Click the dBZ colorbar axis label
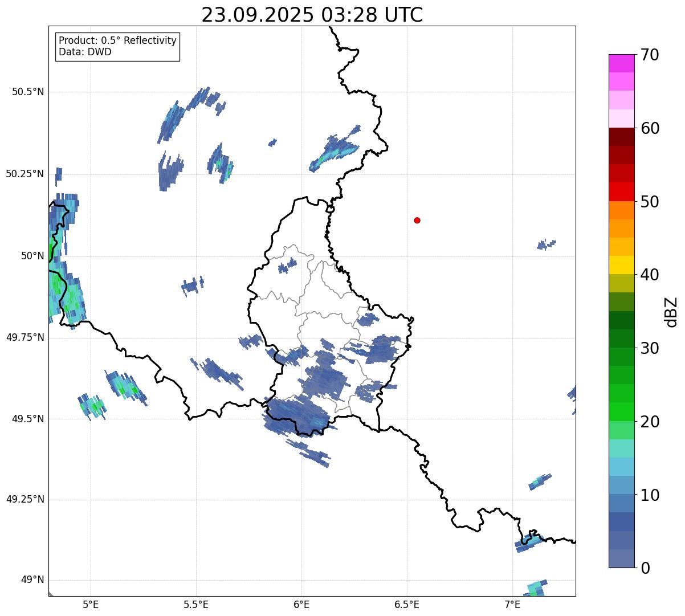The height and width of the screenshot is (616, 685). pyautogui.click(x=671, y=311)
